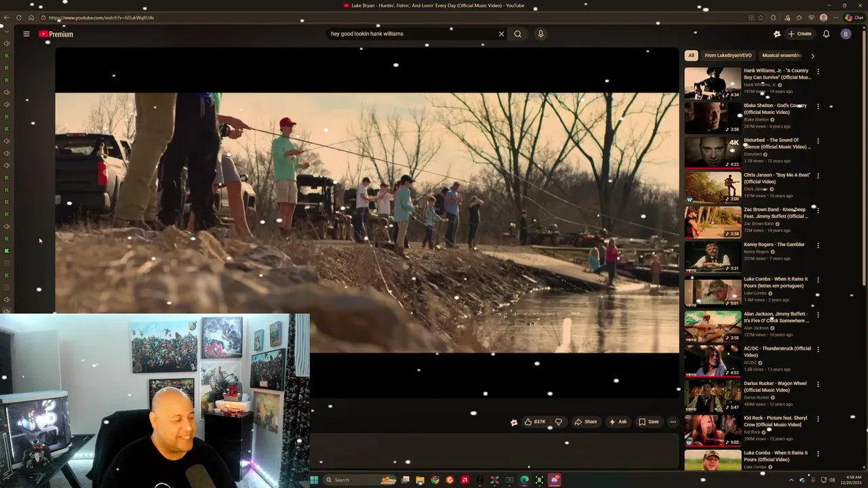Open File Explorer from taskbar

[420, 480]
